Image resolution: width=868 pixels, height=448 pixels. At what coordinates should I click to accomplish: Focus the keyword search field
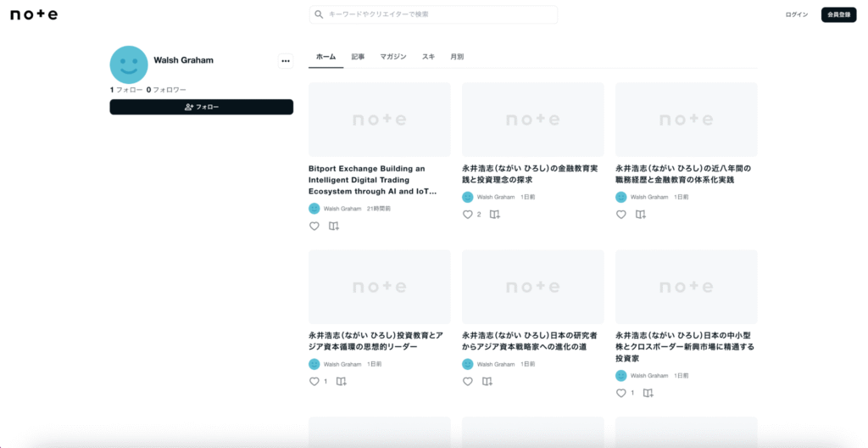(x=433, y=14)
